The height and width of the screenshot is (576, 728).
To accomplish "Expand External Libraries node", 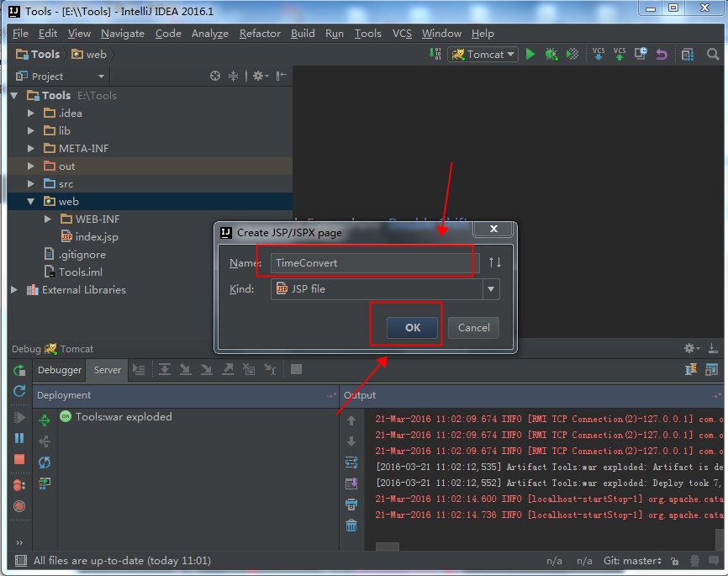I will [14, 289].
